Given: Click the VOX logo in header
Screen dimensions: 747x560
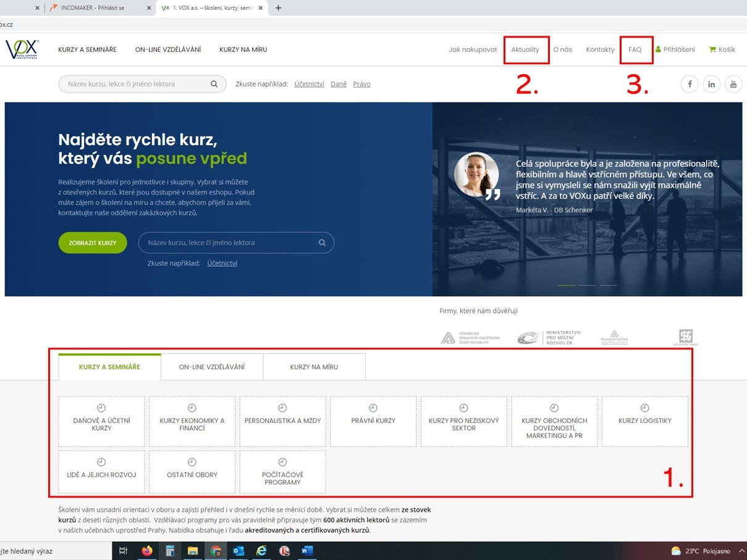Looking at the screenshot, I should click(22, 49).
